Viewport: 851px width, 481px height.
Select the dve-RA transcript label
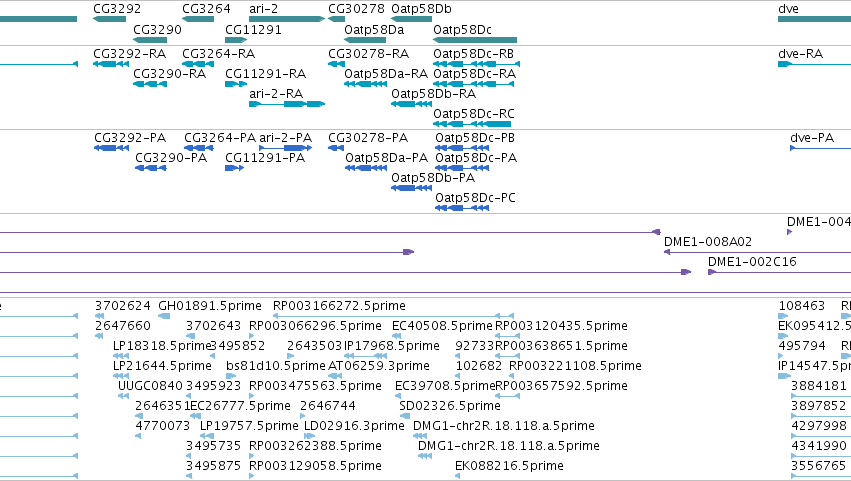(x=800, y=54)
